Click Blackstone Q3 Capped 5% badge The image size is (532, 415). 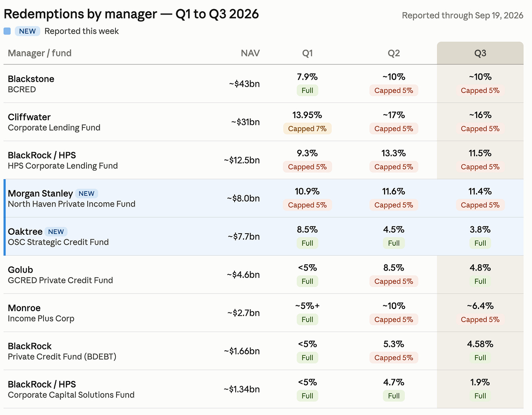pos(480,90)
